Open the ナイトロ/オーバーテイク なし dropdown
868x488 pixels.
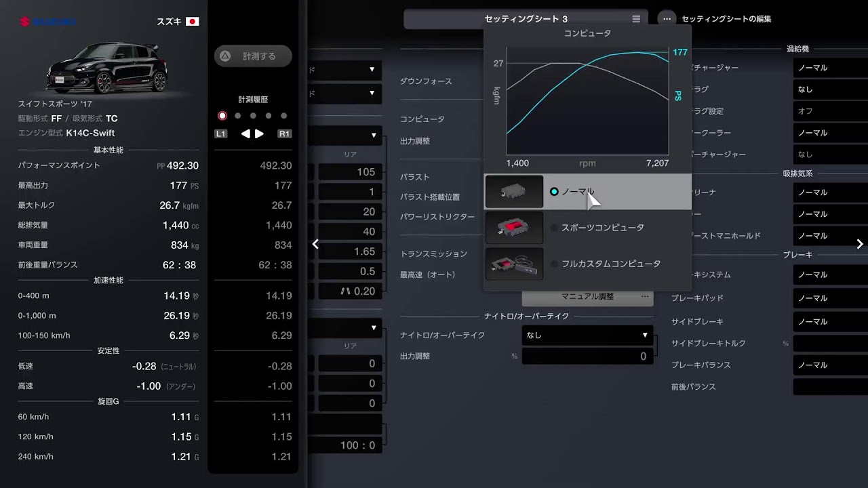pyautogui.click(x=587, y=335)
